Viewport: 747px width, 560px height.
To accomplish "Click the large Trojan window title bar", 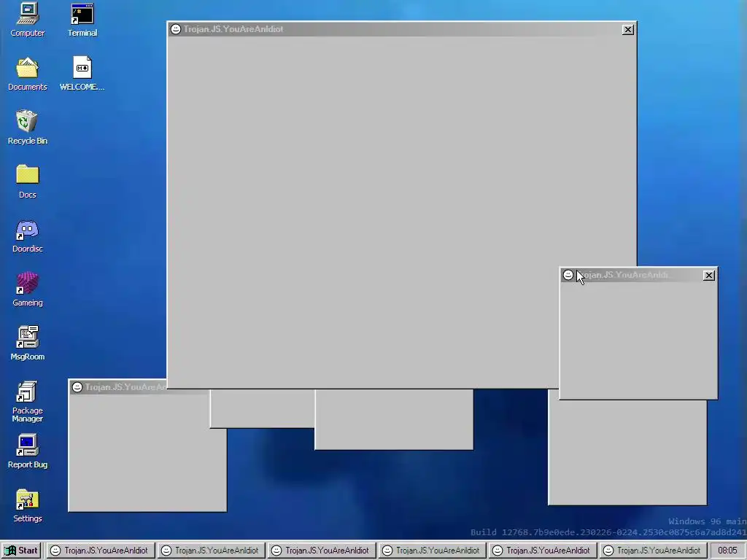I will [402, 29].
